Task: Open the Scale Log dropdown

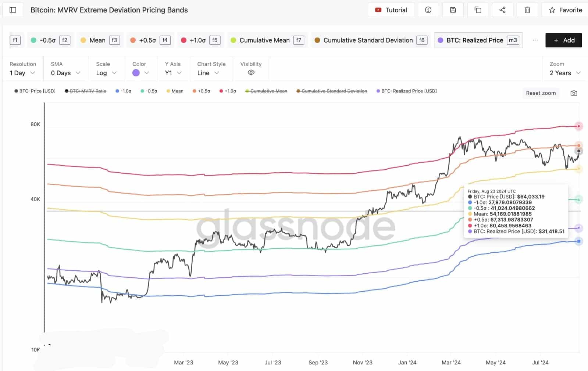Action: click(x=106, y=73)
